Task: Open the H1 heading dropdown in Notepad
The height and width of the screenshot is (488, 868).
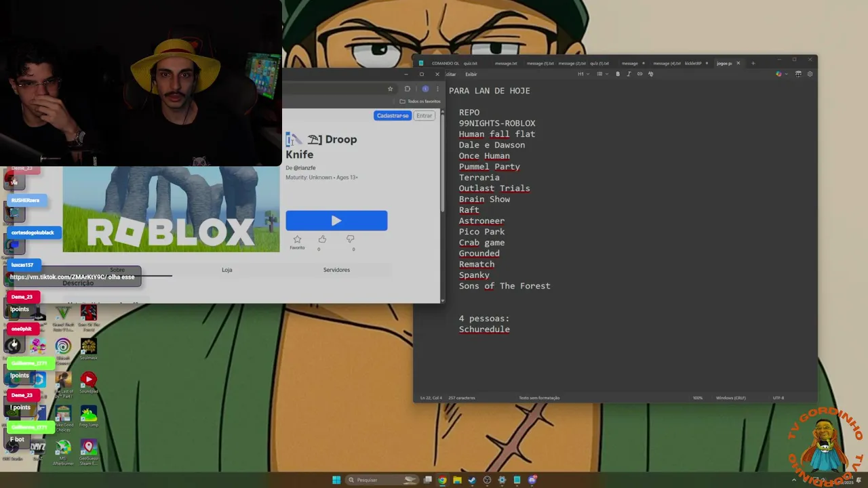Action: [583, 75]
